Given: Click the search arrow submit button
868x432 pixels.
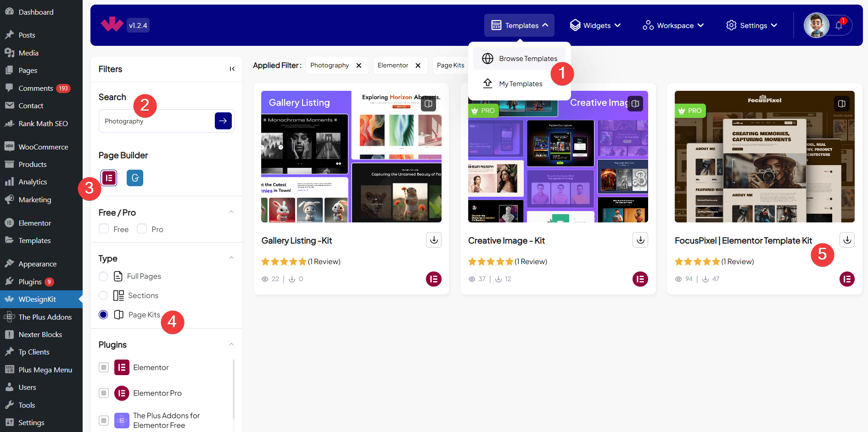Looking at the screenshot, I should point(223,121).
